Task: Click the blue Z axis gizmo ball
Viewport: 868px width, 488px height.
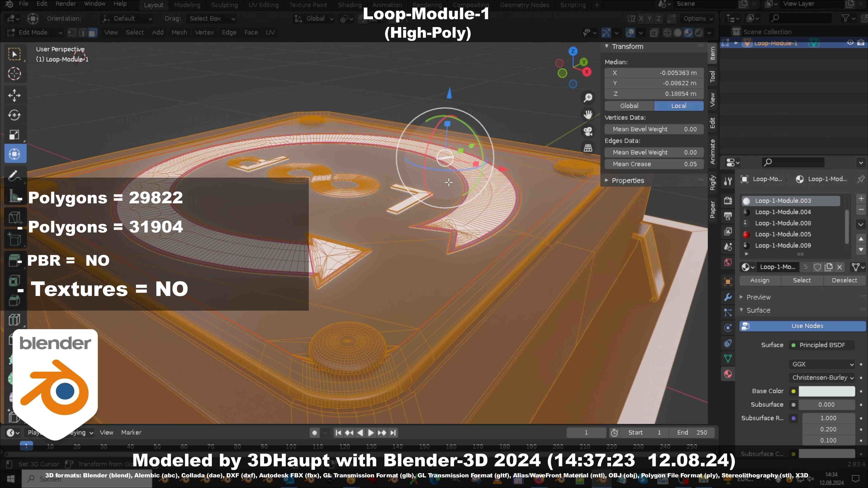Action: point(573,52)
